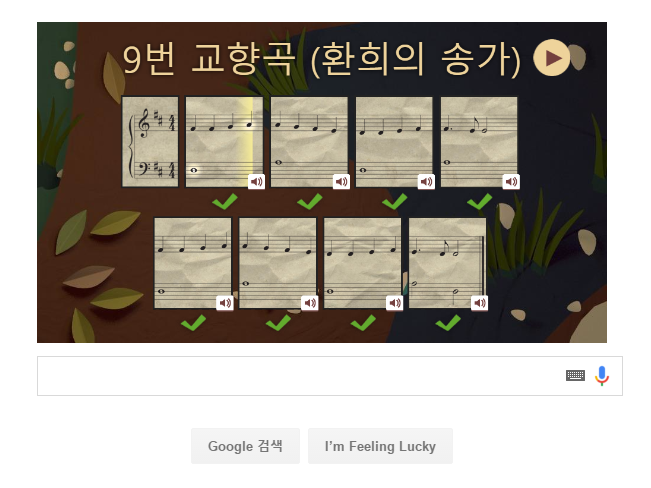
Task: Play the full Symphony No. 9 melody
Action: click(x=551, y=58)
